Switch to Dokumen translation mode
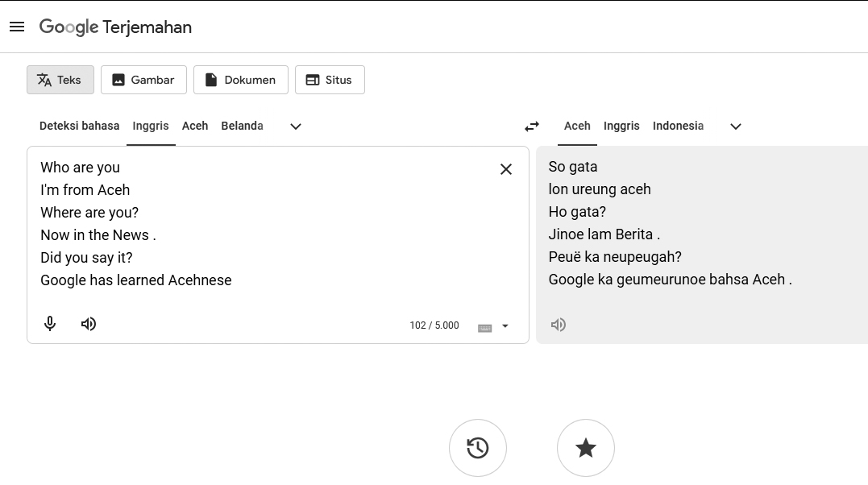Screen dimensions: 868x485 (x=240, y=80)
